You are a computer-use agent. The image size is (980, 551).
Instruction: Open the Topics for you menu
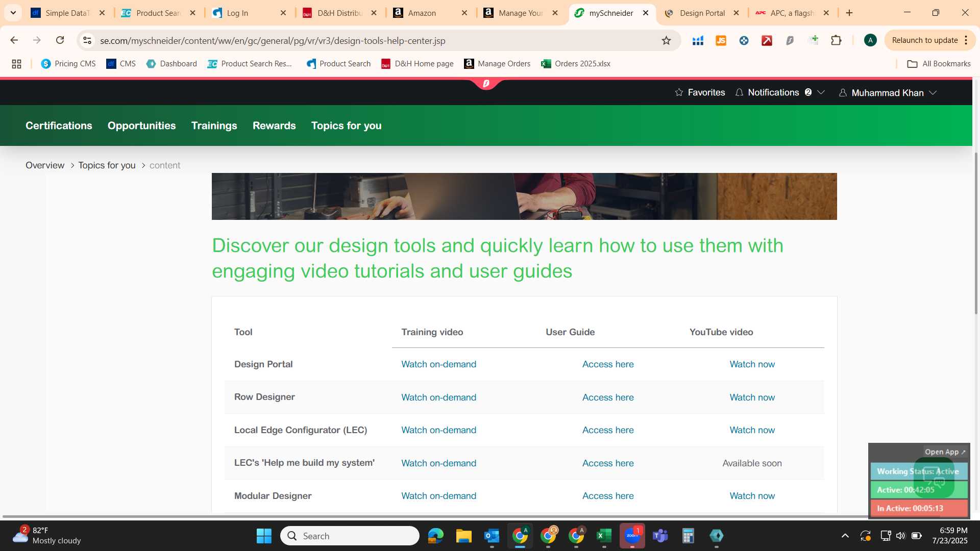coord(346,126)
